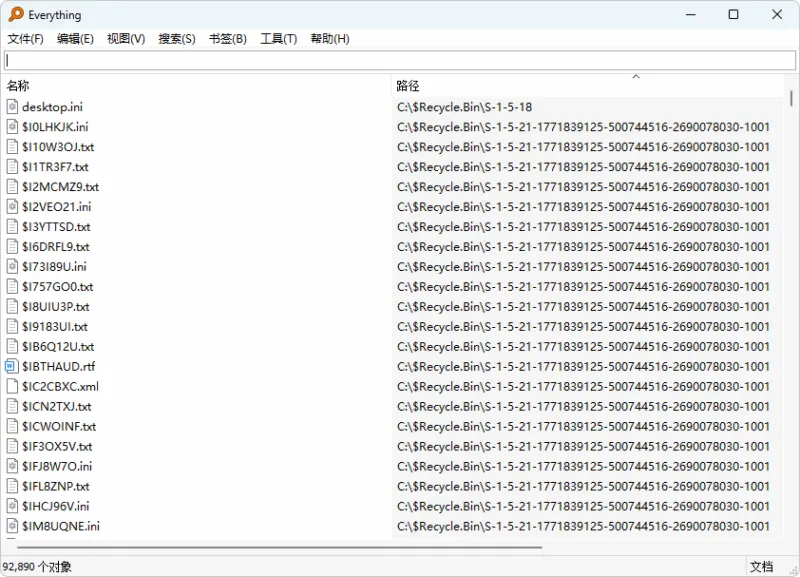Click icon of $I8UIU3P.txt
The image size is (800, 577).
coord(12,307)
